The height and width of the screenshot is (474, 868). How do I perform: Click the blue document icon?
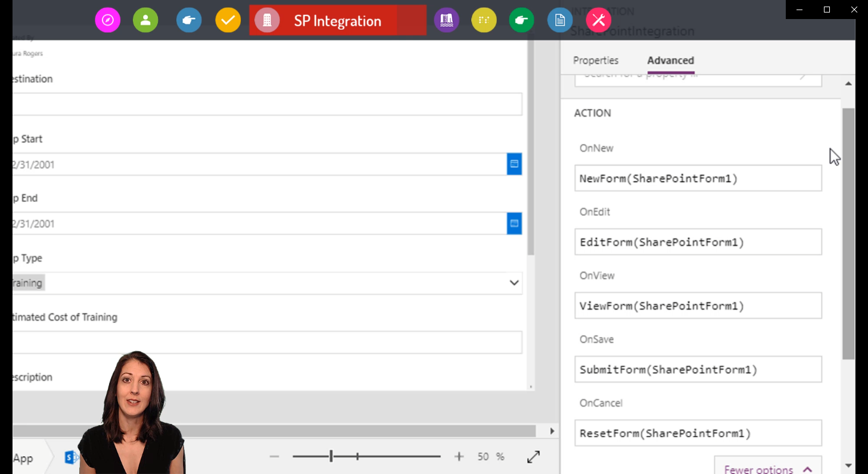[x=559, y=20]
